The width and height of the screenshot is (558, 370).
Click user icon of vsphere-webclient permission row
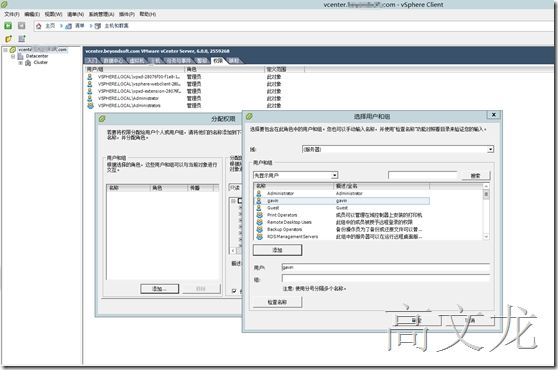coord(90,84)
